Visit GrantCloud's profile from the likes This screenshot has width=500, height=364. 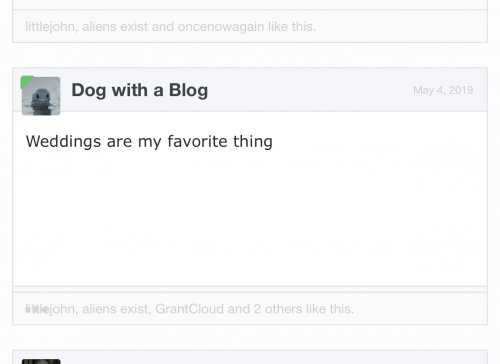click(190, 309)
